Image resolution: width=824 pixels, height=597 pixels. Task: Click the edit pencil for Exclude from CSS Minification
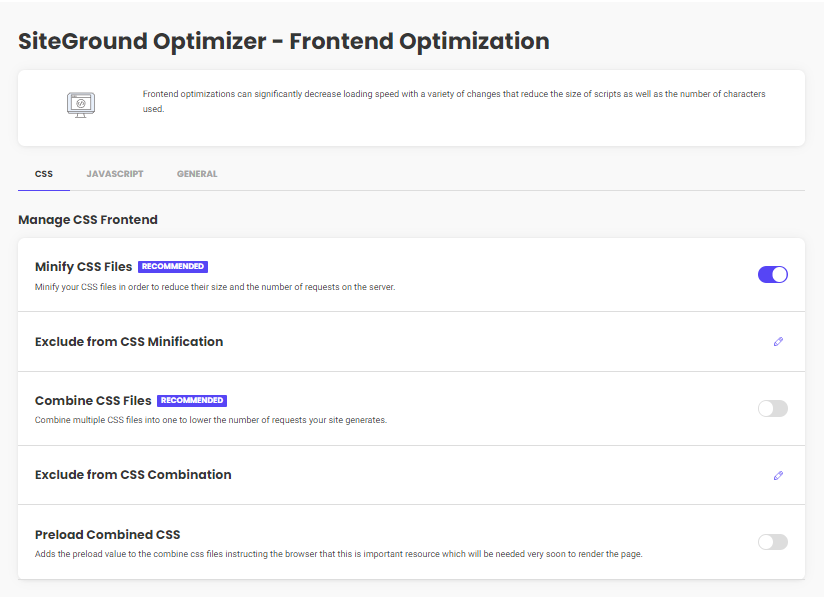point(778,341)
